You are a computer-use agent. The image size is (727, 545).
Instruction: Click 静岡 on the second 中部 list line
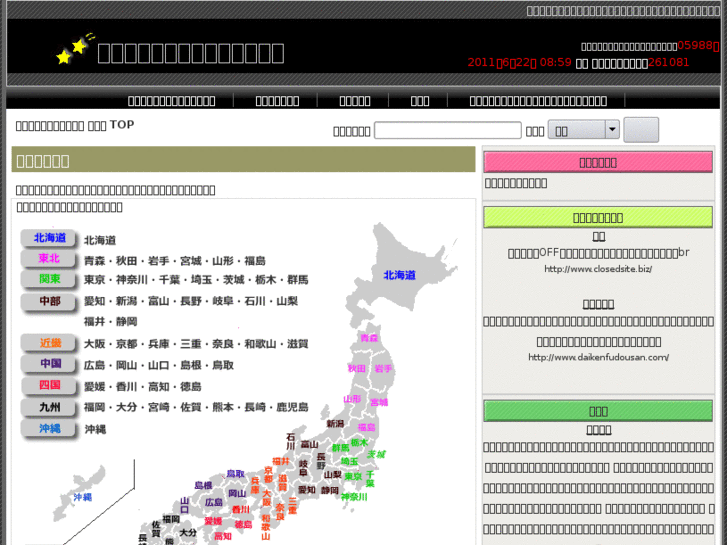127,321
